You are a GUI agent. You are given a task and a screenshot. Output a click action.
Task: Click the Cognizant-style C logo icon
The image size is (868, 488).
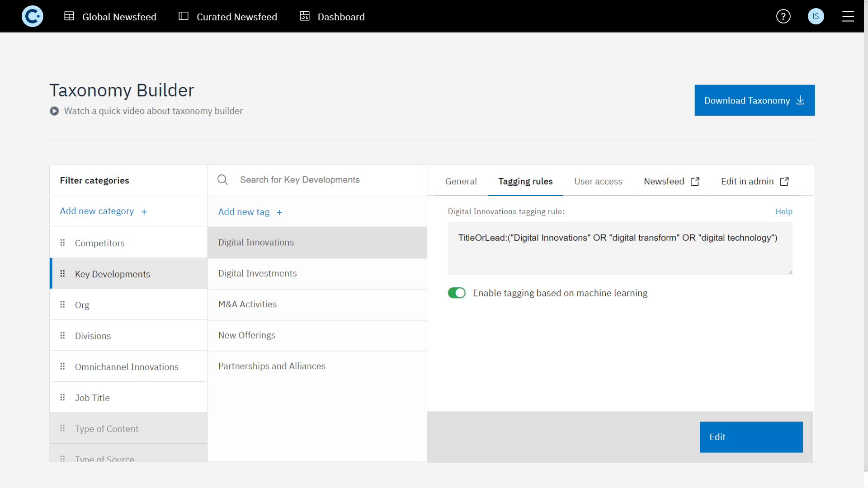pos(33,16)
